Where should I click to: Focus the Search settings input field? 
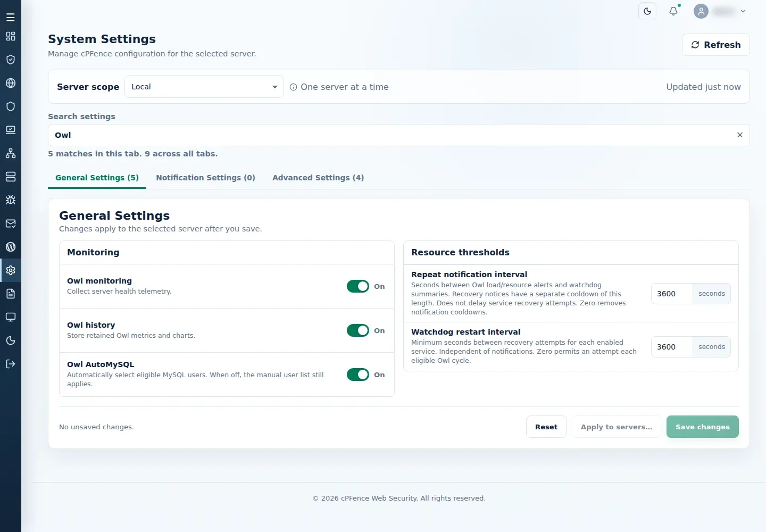click(399, 135)
